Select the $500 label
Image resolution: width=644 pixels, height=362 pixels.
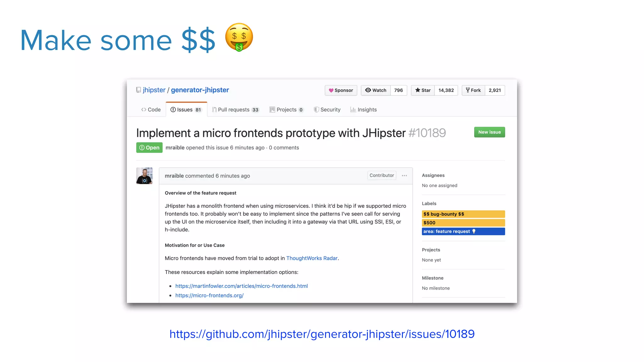(x=464, y=223)
